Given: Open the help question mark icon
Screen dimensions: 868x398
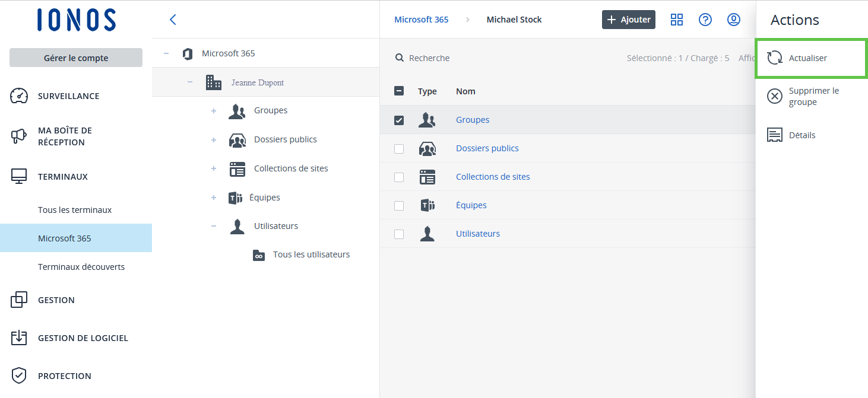Looking at the screenshot, I should tap(705, 20).
